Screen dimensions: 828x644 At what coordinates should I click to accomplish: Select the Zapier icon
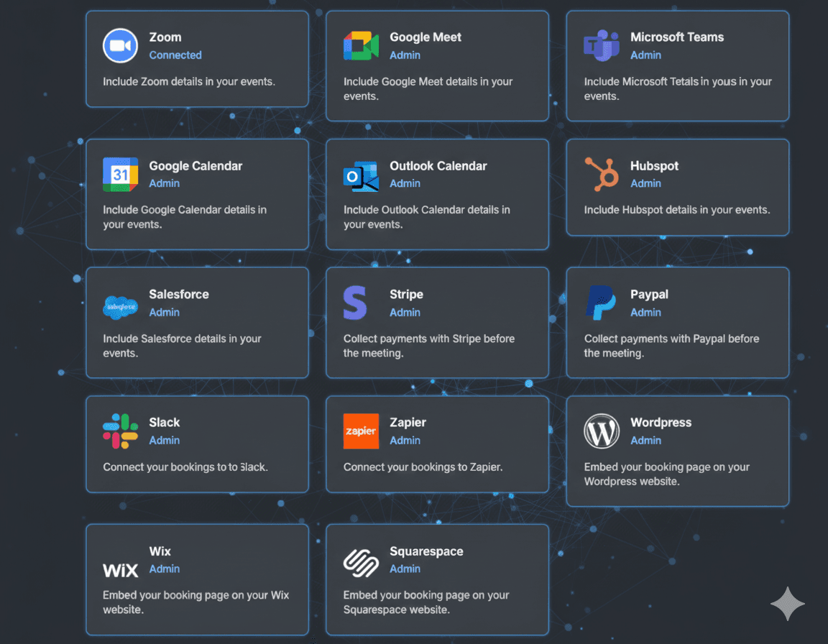tap(360, 431)
